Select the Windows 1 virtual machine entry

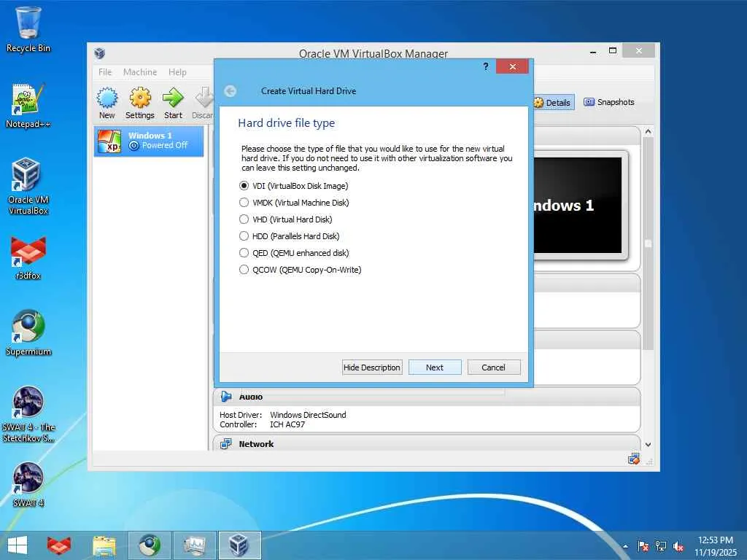click(x=149, y=141)
